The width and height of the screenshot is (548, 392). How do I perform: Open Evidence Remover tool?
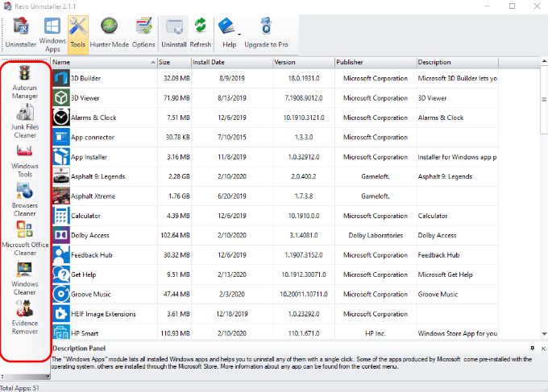[24, 318]
